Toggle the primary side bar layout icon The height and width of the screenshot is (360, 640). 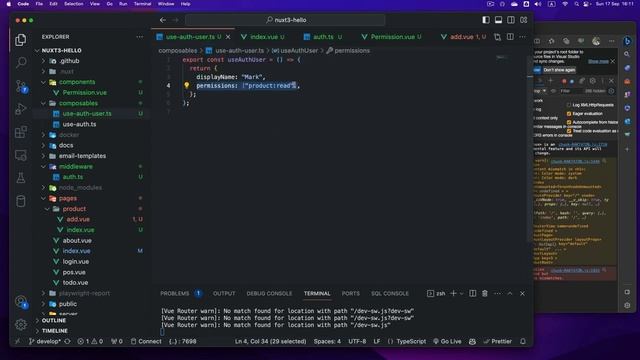[x=486, y=20]
